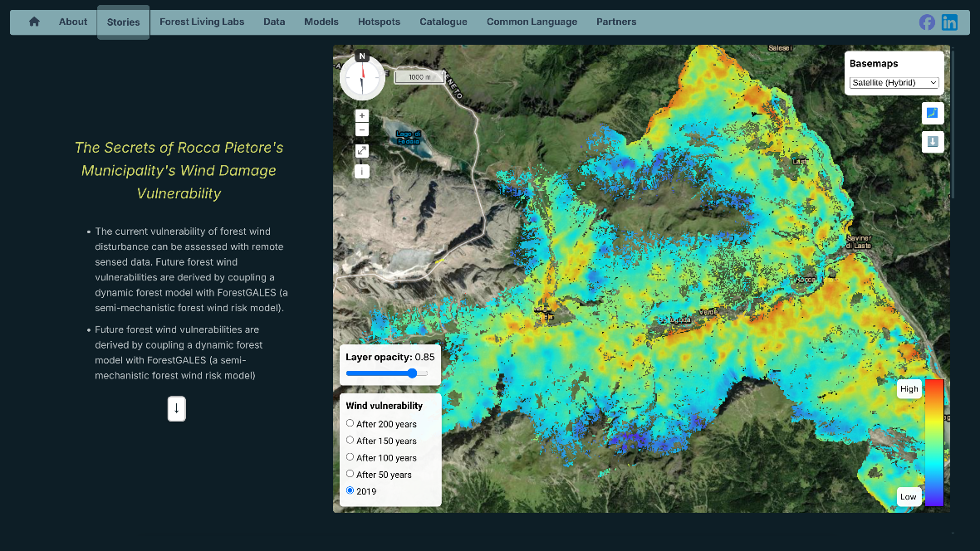Click the vulnerability color scale legend
The image size is (980, 551).
coord(934,442)
